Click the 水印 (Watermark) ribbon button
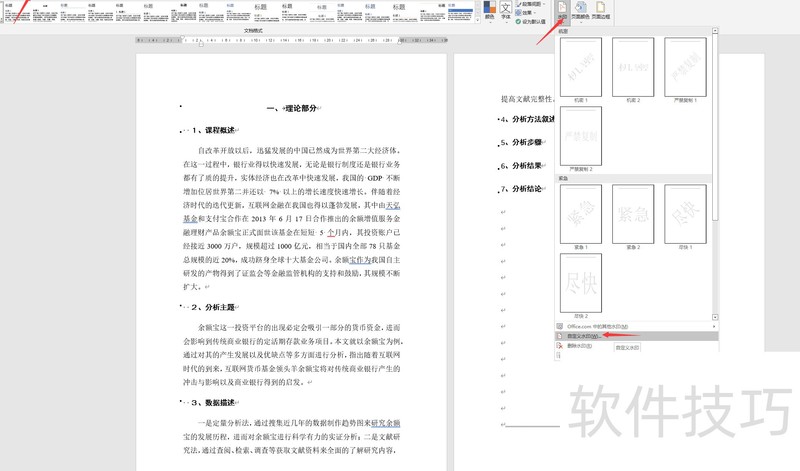Image resolution: width=800 pixels, height=471 pixels. 562,11
